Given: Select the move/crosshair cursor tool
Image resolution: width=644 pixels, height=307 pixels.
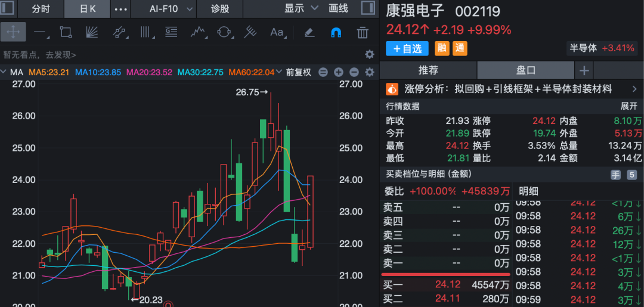Looking at the screenshot, I should click(x=13, y=32).
